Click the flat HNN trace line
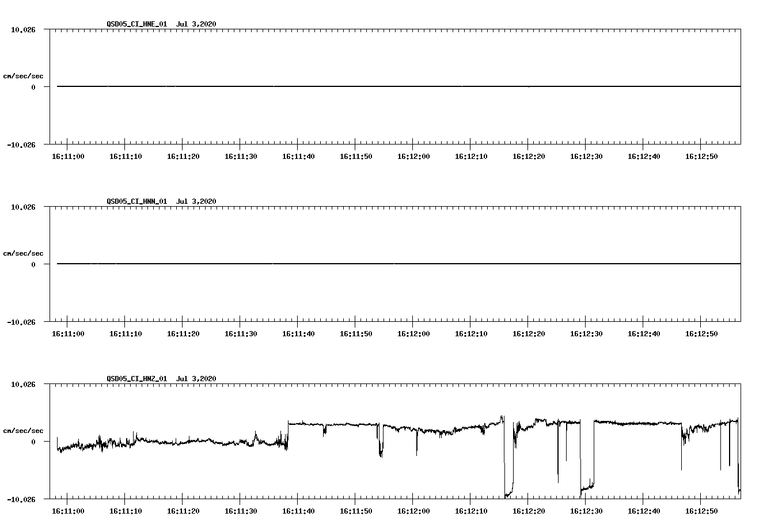 398,264
